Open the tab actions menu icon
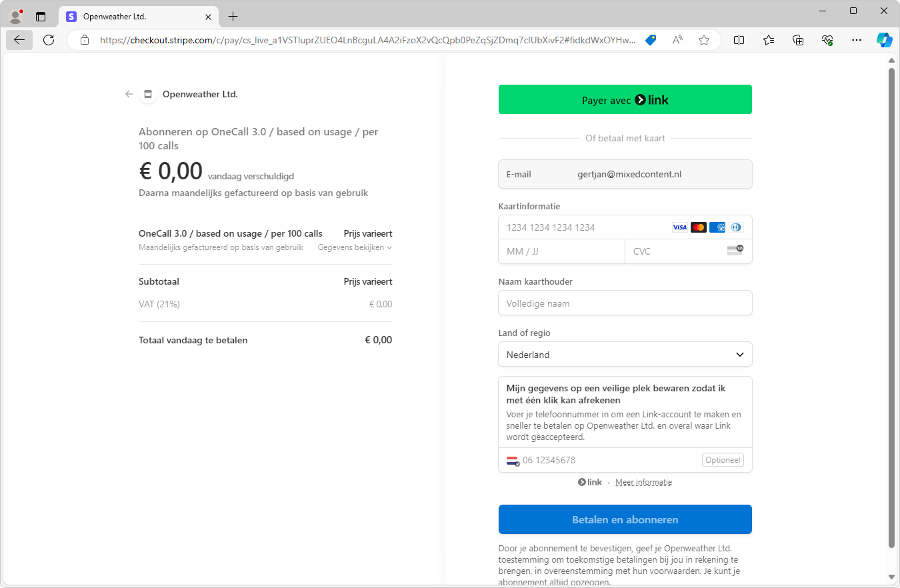The height and width of the screenshot is (588, 900). 41,16
